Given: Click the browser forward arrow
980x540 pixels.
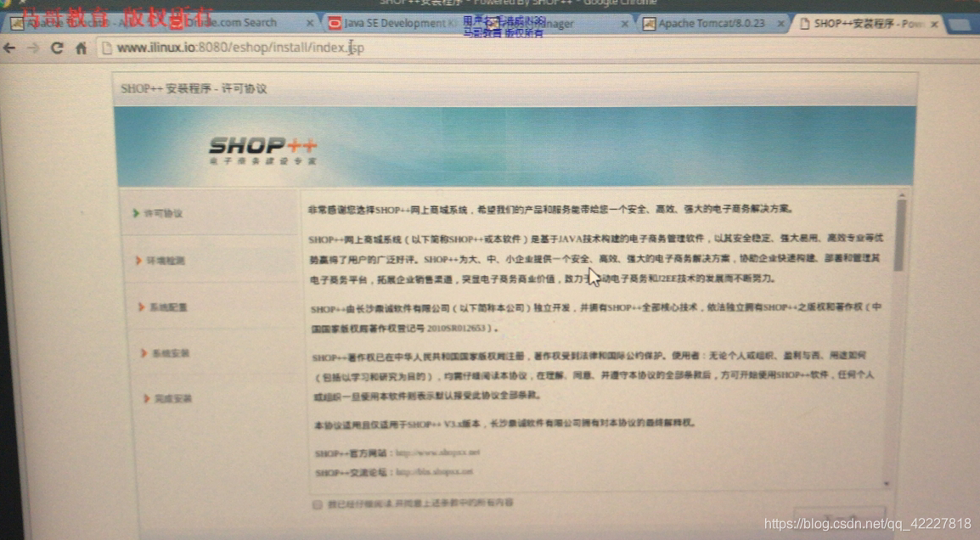Looking at the screenshot, I should click(32, 48).
